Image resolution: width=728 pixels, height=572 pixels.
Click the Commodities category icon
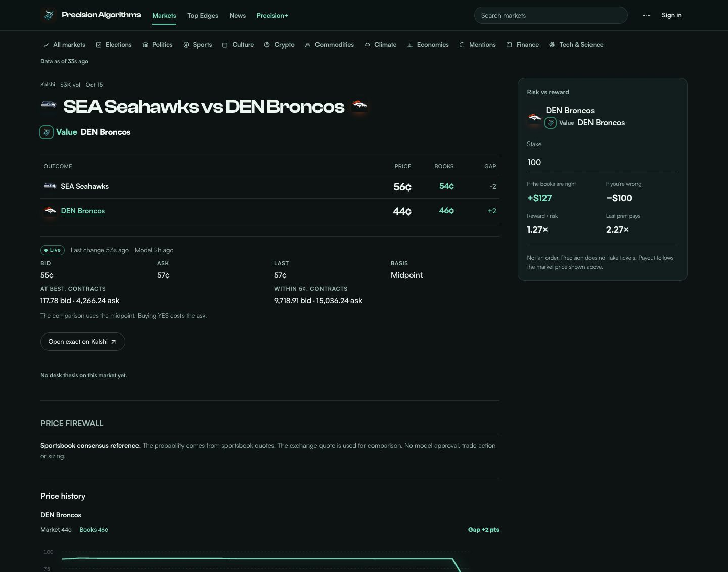[308, 45]
